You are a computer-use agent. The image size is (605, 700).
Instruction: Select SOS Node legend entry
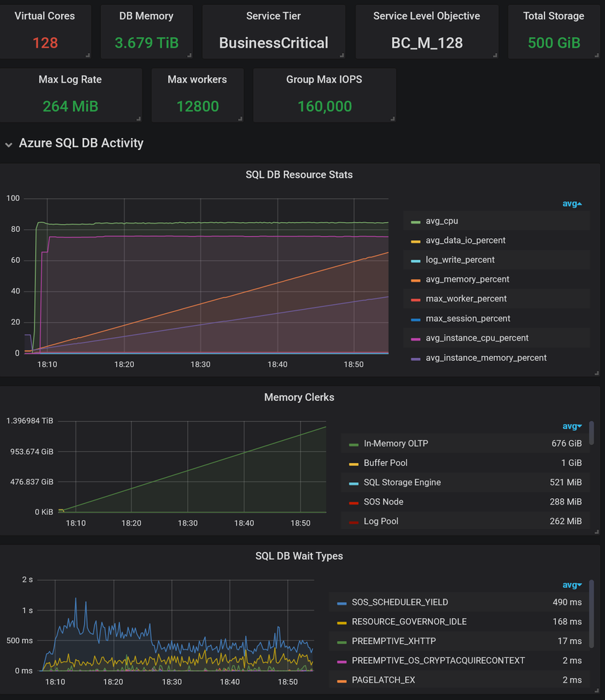[383, 502]
